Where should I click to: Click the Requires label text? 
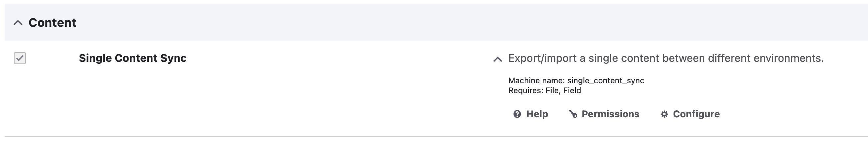pos(525,91)
